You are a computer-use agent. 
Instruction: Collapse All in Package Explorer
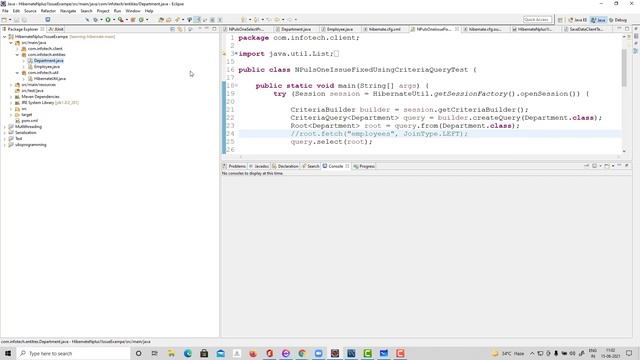click(172, 29)
